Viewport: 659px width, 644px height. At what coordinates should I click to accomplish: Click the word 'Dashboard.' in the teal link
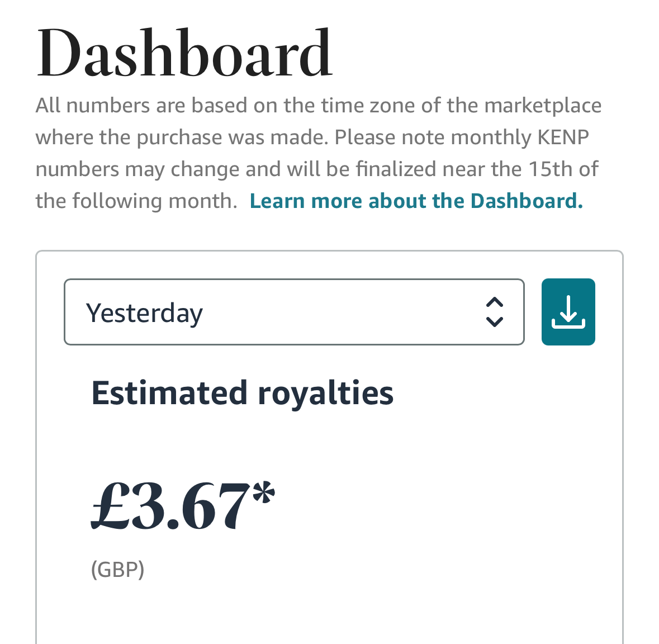527,201
